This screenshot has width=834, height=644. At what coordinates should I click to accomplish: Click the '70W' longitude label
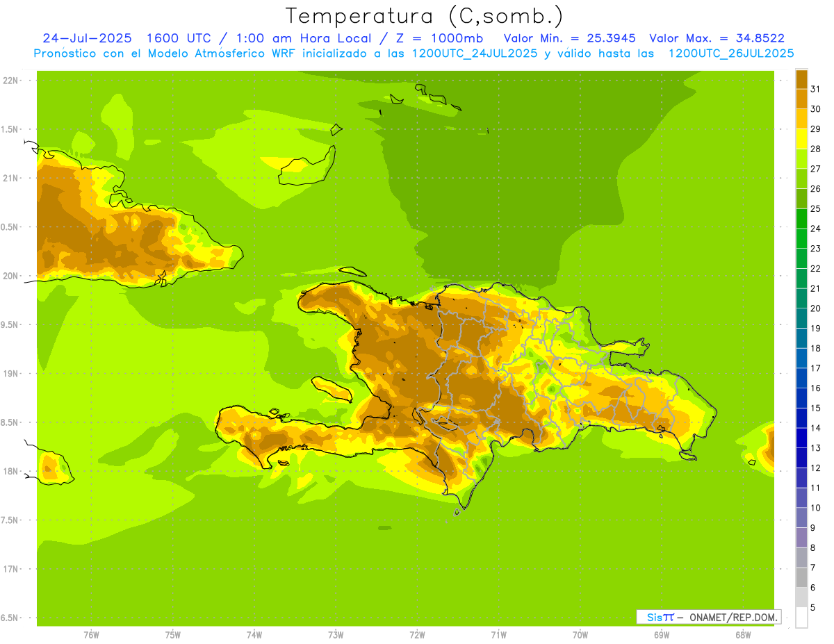pos(580,635)
